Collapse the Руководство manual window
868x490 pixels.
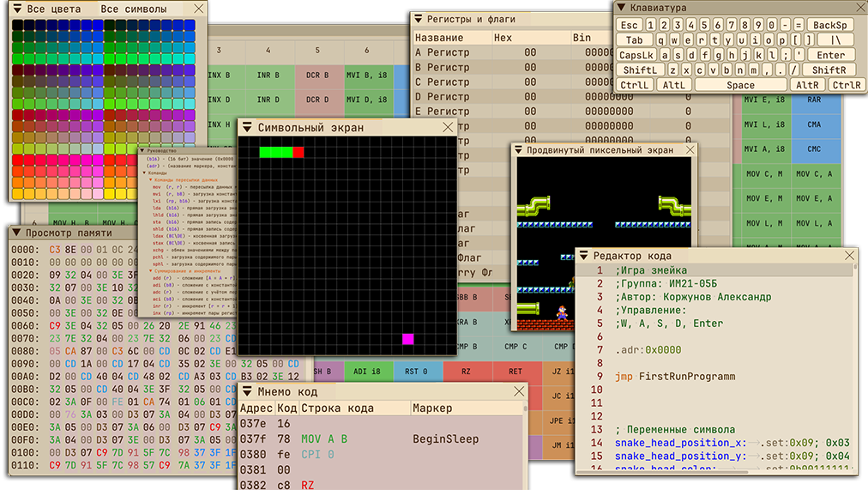pyautogui.click(x=143, y=150)
